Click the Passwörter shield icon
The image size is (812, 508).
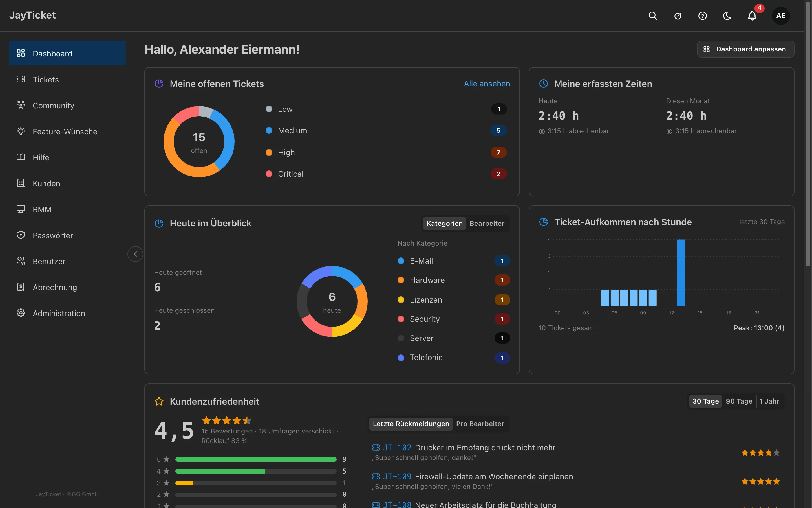[21, 235]
